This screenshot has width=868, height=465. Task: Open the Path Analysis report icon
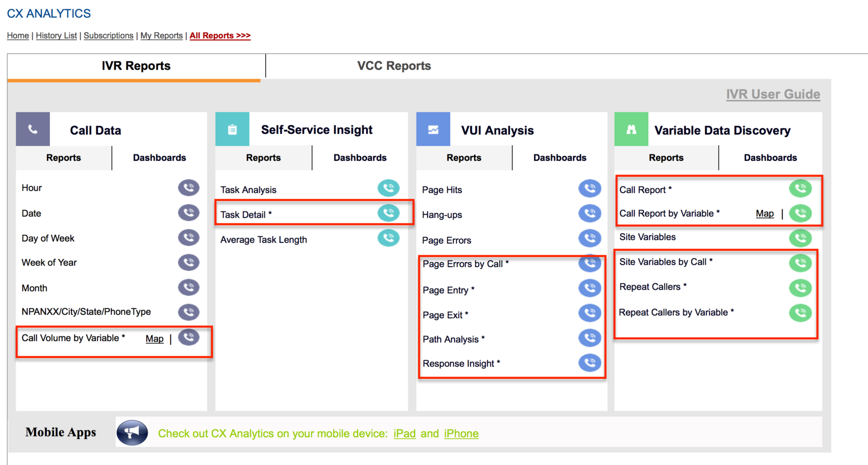(x=590, y=338)
